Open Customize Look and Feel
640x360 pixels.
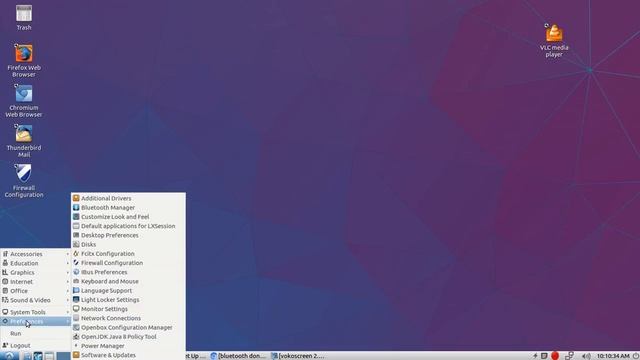click(128, 217)
